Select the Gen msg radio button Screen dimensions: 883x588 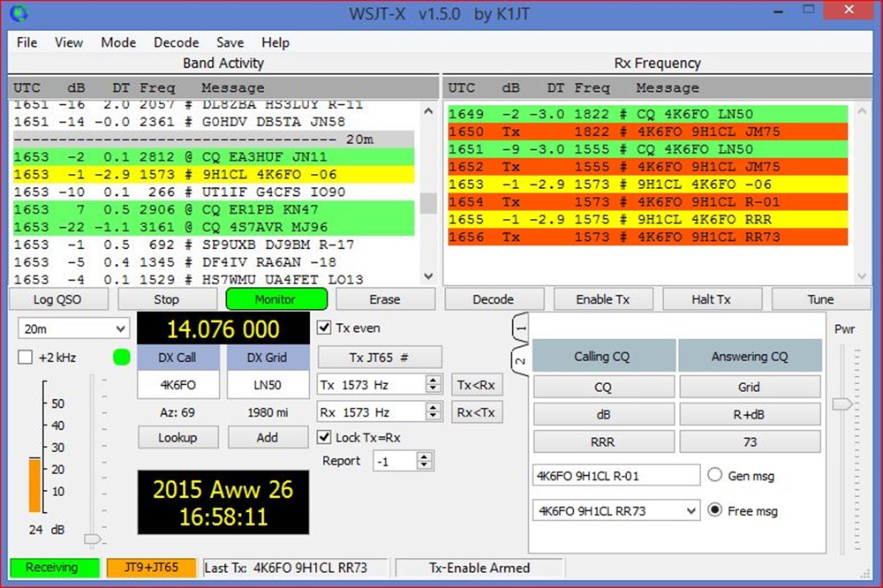pos(715,475)
